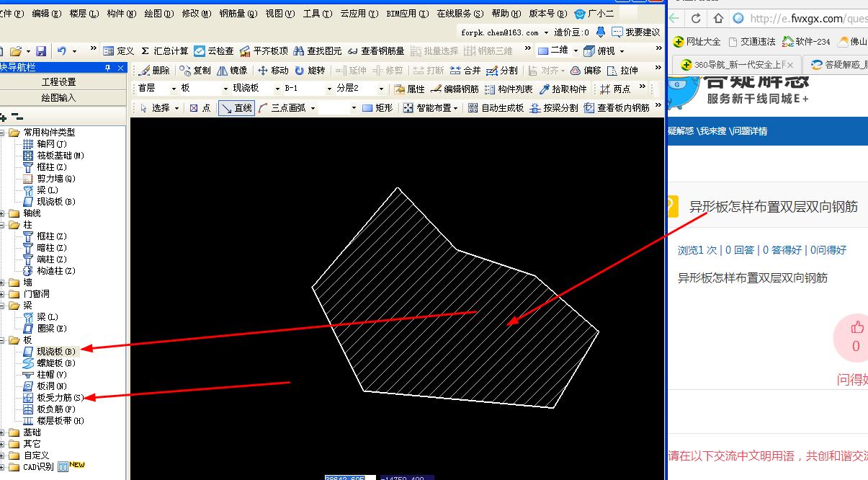The image size is (868, 480).
Task: Expand CAD识别 tree folder
Action: click(x=3, y=467)
